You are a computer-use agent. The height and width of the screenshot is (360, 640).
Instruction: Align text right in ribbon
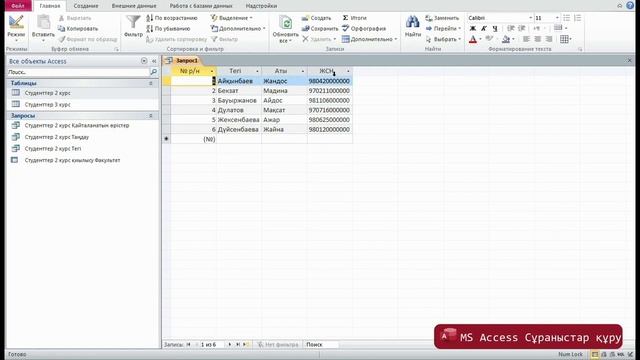pos(549,39)
